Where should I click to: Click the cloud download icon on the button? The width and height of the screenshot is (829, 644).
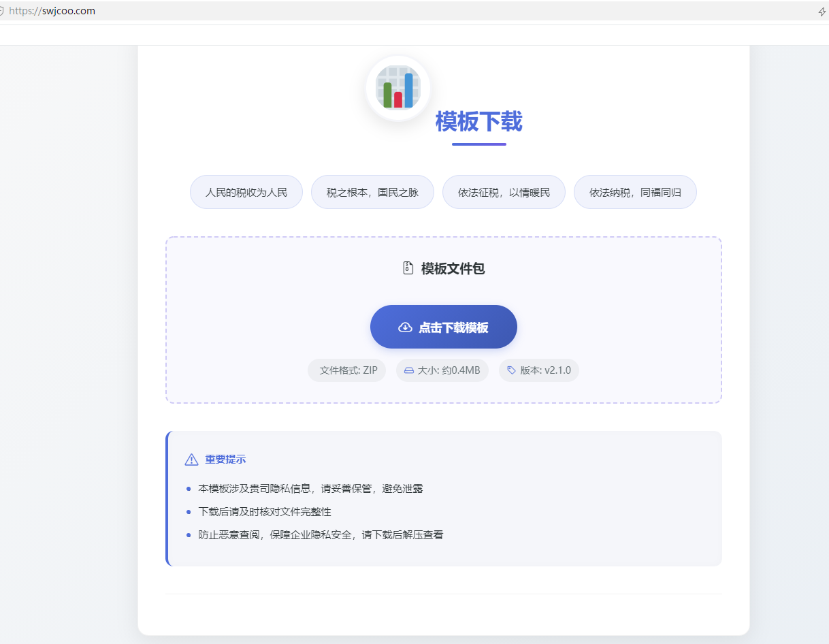(x=404, y=327)
